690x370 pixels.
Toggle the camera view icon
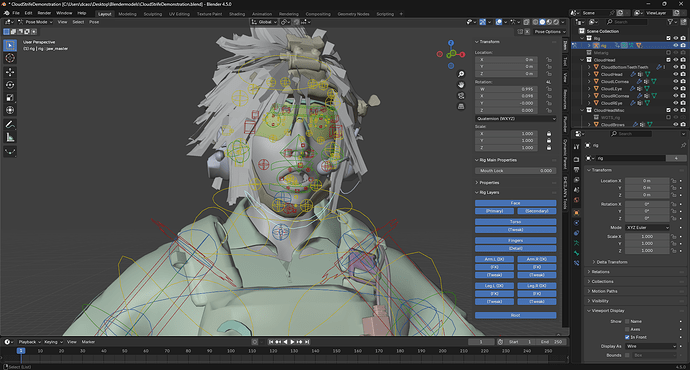[461, 95]
